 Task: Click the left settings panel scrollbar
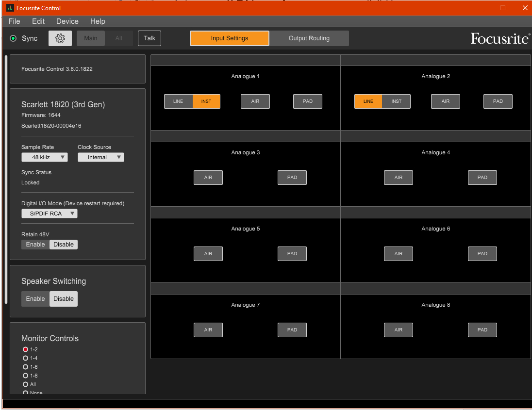tap(6, 180)
